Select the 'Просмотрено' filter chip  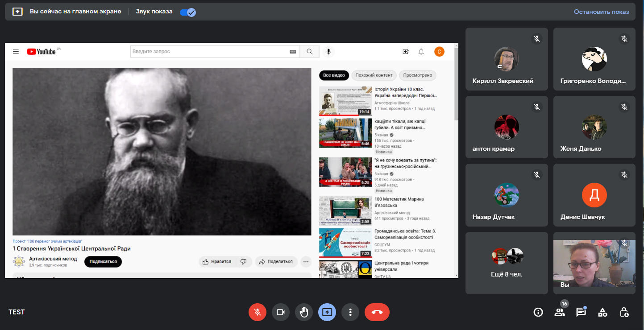click(417, 75)
